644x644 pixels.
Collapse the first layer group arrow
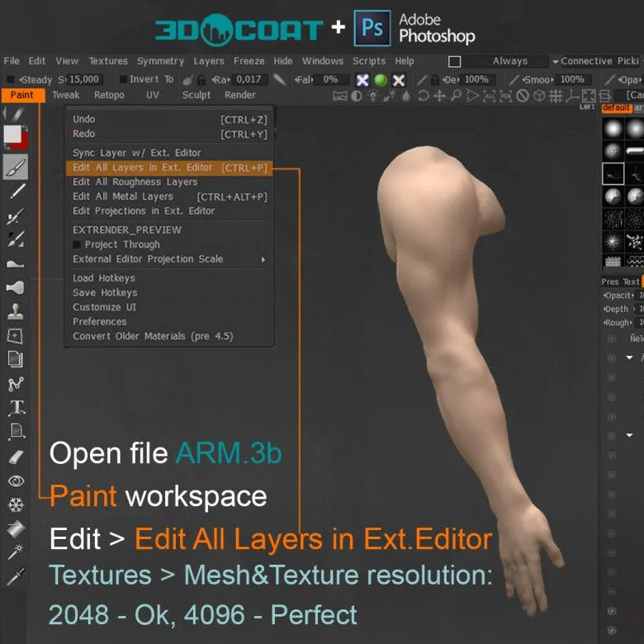629,358
